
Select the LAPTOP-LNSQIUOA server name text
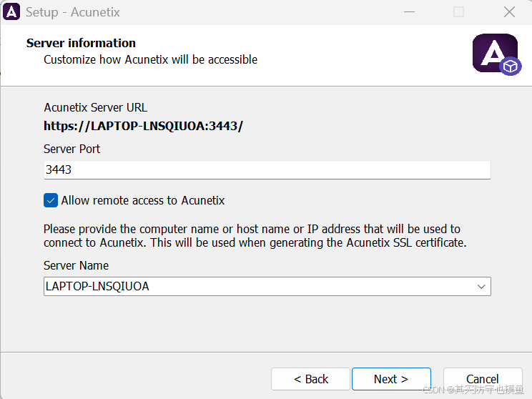pyautogui.click(x=97, y=286)
